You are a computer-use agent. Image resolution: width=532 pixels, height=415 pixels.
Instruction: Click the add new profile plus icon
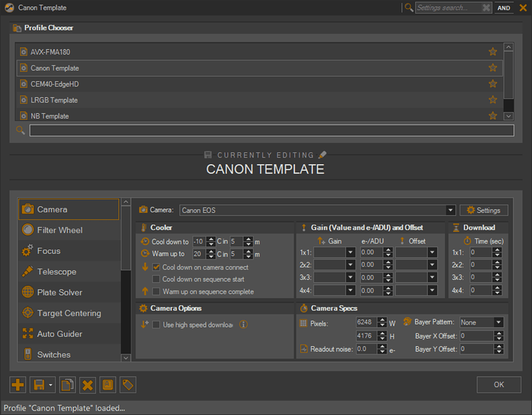click(18, 385)
